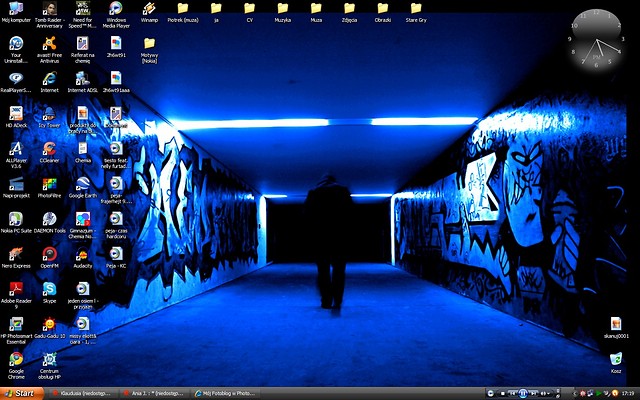Launch the Your Uninstaller shortcut
The height and width of the screenshot is (400, 640).
[x=16, y=50]
